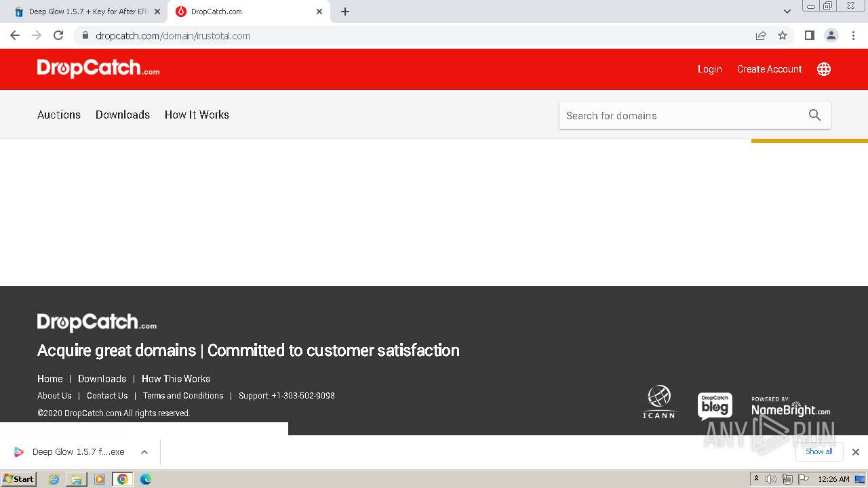This screenshot has width=868, height=488.
Task: Open the Auctions menu
Action: coord(59,115)
